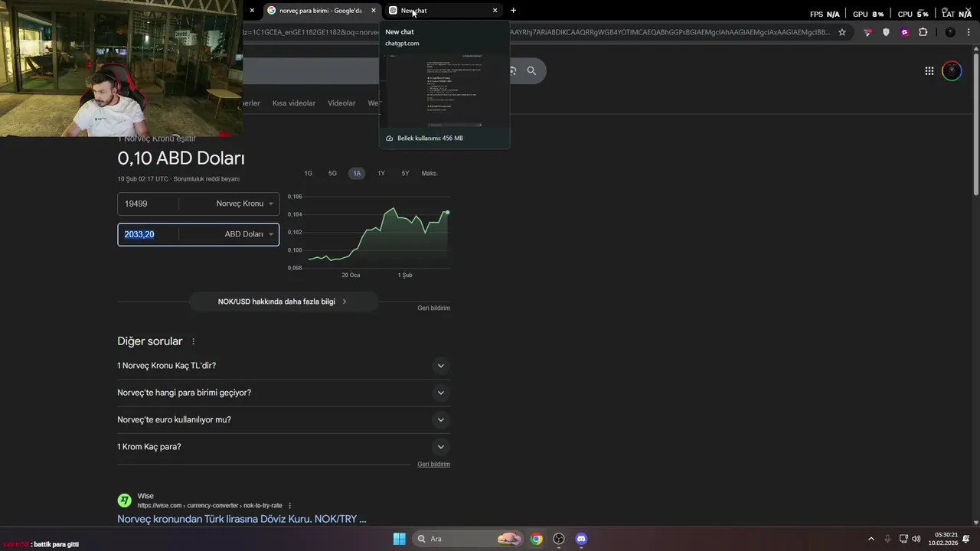The width and height of the screenshot is (980, 551).
Task: Open the Google apps grid
Action: (x=929, y=71)
